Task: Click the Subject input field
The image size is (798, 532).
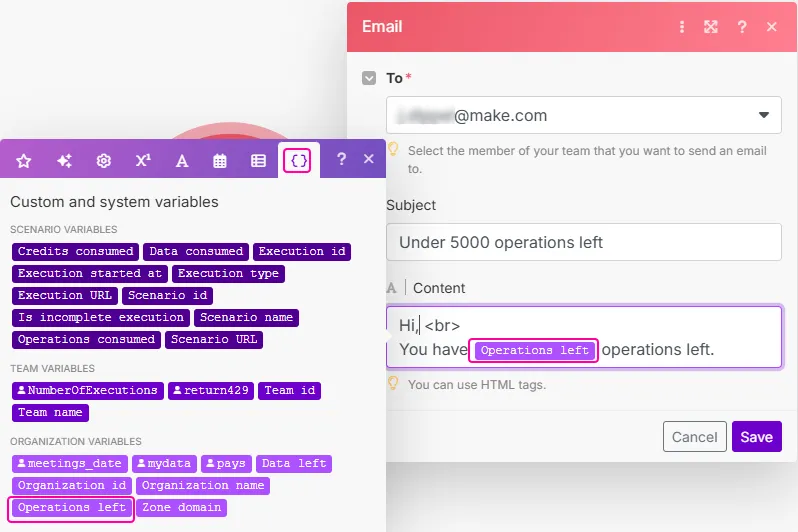Action: (x=583, y=242)
